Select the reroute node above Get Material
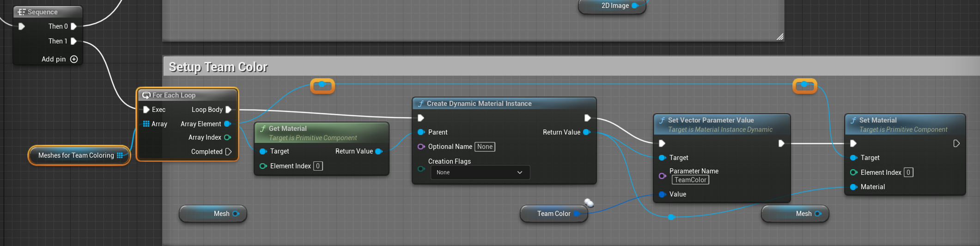This screenshot has width=980, height=246. (322, 86)
